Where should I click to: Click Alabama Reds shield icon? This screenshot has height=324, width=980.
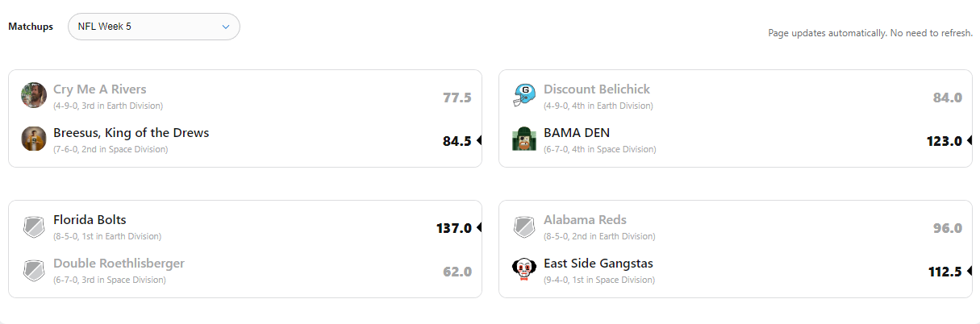click(x=525, y=226)
